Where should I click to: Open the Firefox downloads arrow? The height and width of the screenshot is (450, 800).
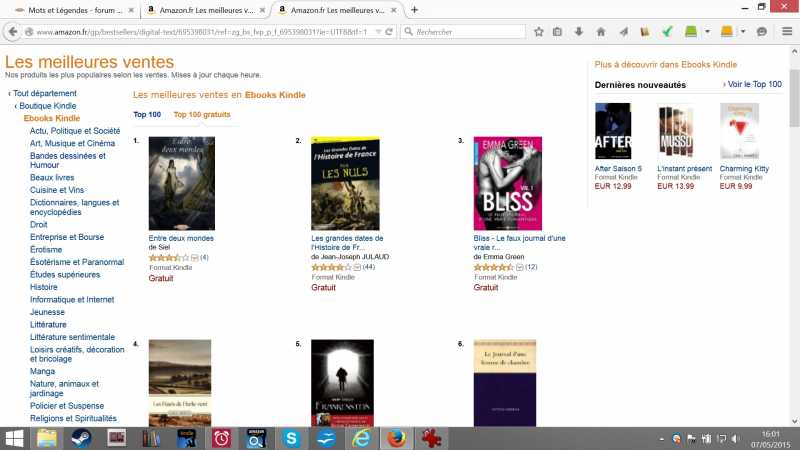point(579,32)
